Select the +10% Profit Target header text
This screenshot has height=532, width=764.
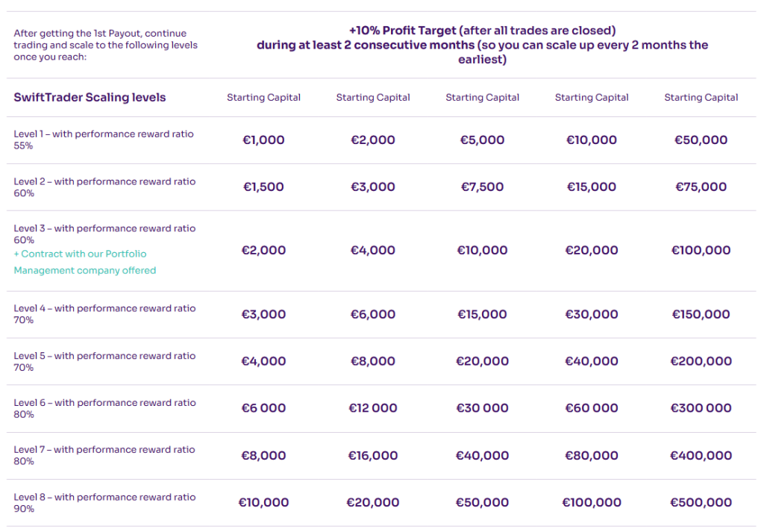pos(482,31)
